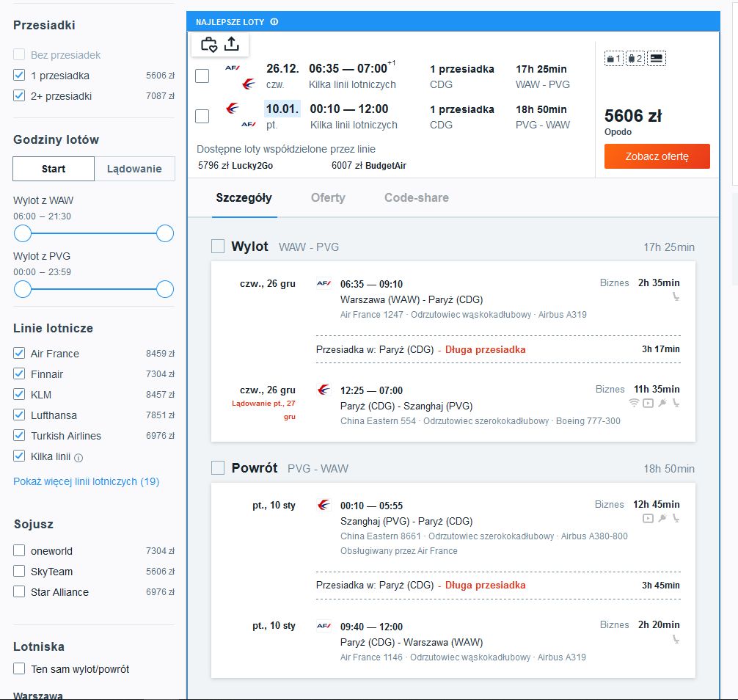Image resolution: width=738 pixels, height=700 pixels.
Task: Click the info icon next to Najlepsze loty
Action: click(274, 22)
